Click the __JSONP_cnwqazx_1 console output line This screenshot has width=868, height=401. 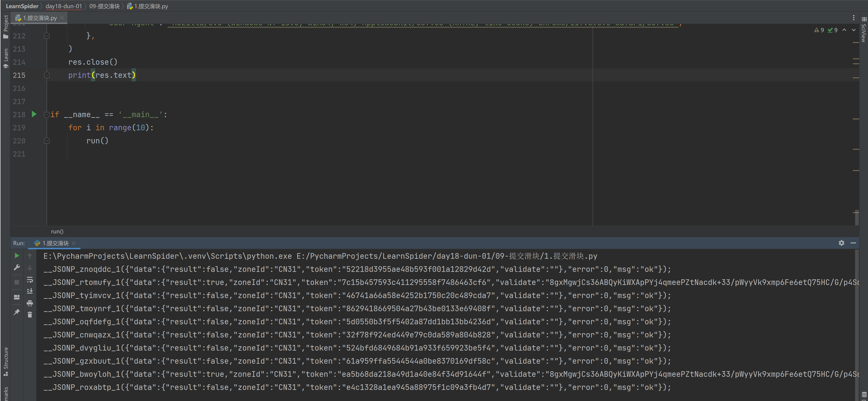[357, 335]
